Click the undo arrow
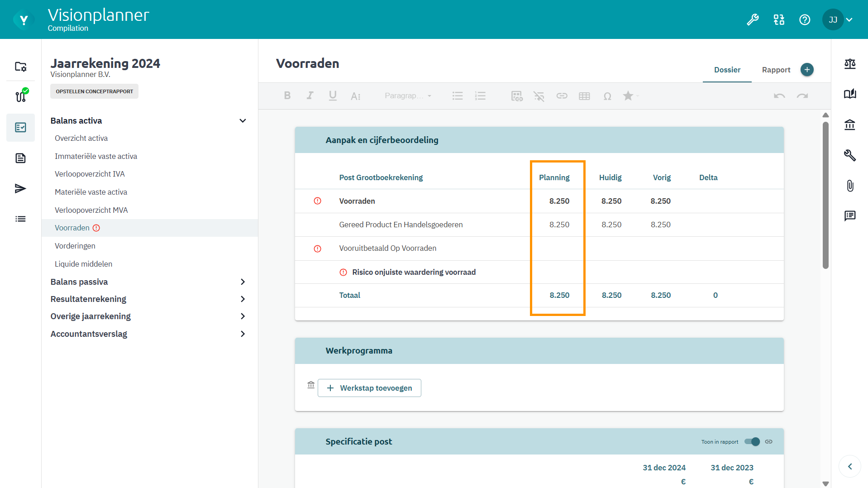The width and height of the screenshot is (868, 488). (x=779, y=96)
